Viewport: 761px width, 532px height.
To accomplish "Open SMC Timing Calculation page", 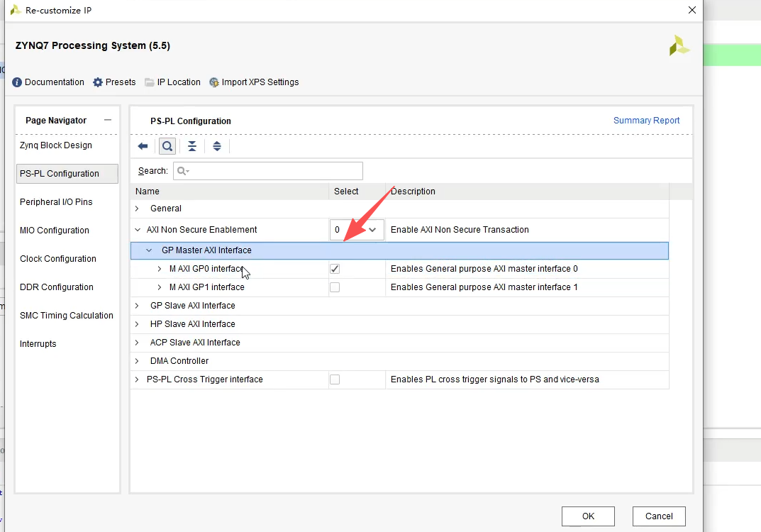I will [67, 316].
